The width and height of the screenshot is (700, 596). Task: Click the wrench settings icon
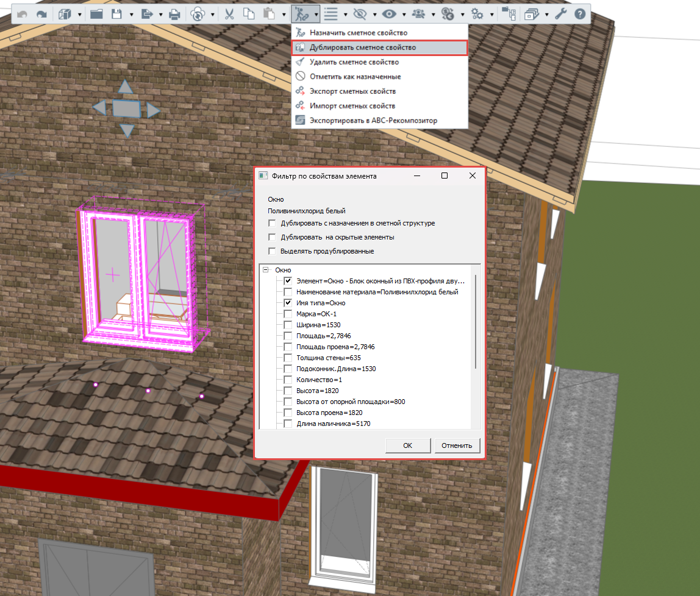pos(561,14)
